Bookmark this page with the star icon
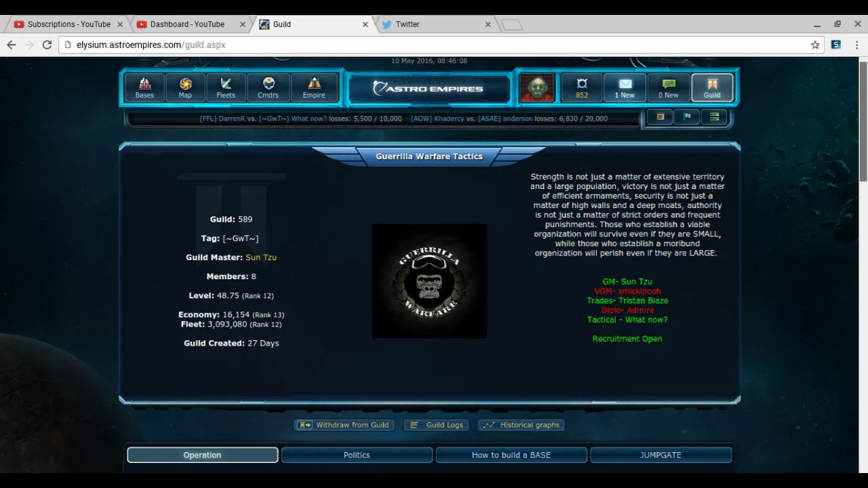This screenshot has height=488, width=868. pyautogui.click(x=815, y=45)
